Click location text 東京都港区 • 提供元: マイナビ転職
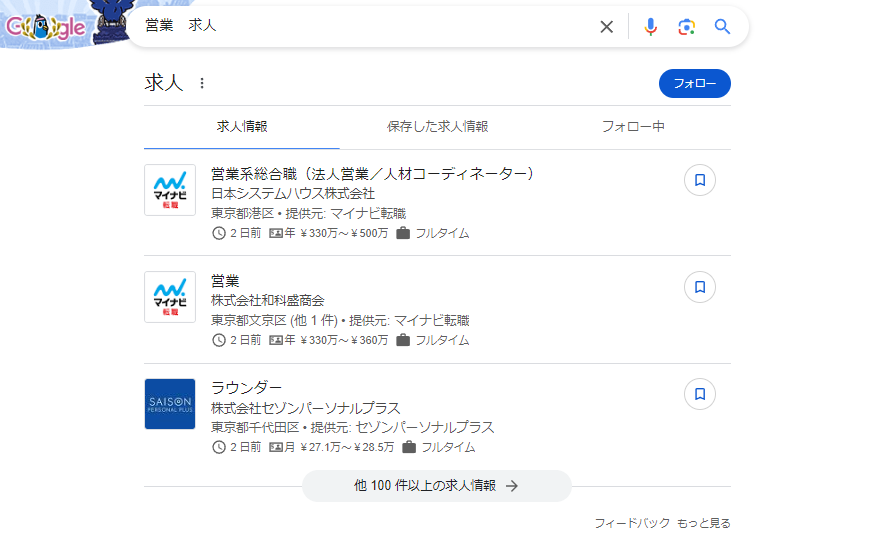 click(308, 214)
